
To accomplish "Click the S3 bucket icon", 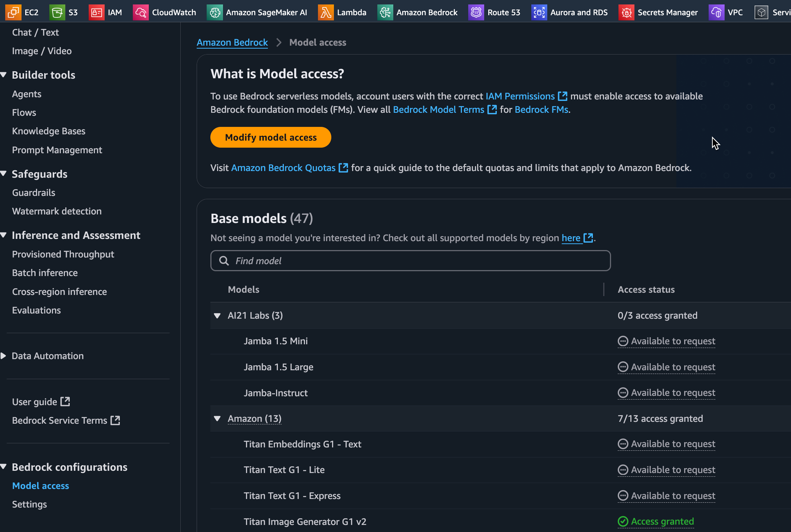I will pos(57,12).
